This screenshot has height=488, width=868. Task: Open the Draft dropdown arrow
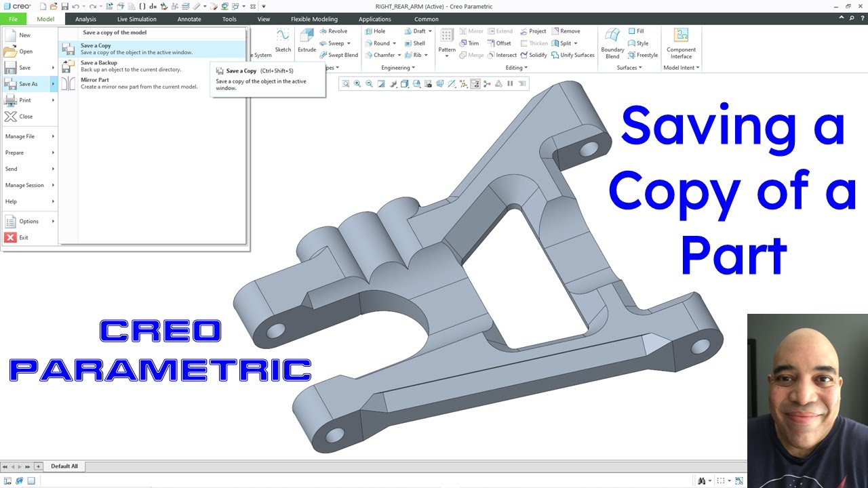tap(431, 31)
